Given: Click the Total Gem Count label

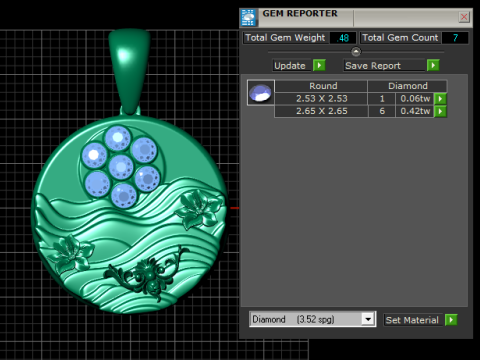Looking at the screenshot, I should [x=400, y=38].
